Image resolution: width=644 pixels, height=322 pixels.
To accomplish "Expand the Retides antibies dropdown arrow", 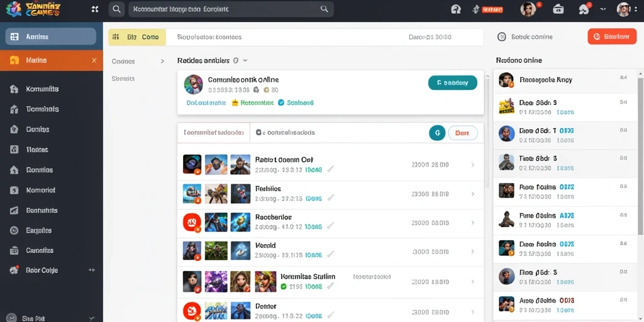I will coord(245,60).
